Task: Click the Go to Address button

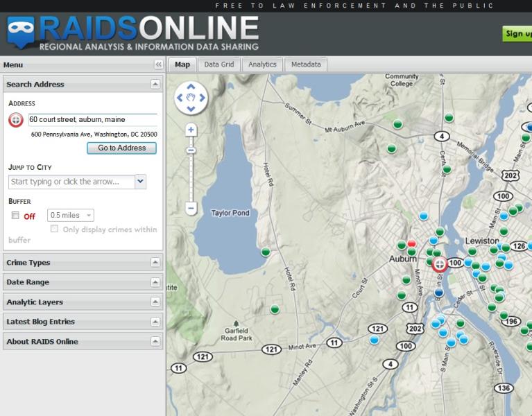Action: pyautogui.click(x=122, y=148)
